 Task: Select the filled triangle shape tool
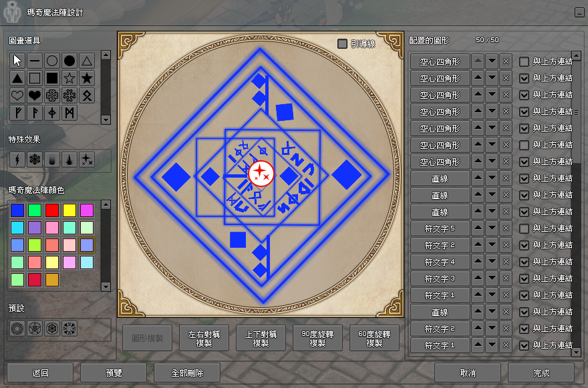tap(17, 78)
